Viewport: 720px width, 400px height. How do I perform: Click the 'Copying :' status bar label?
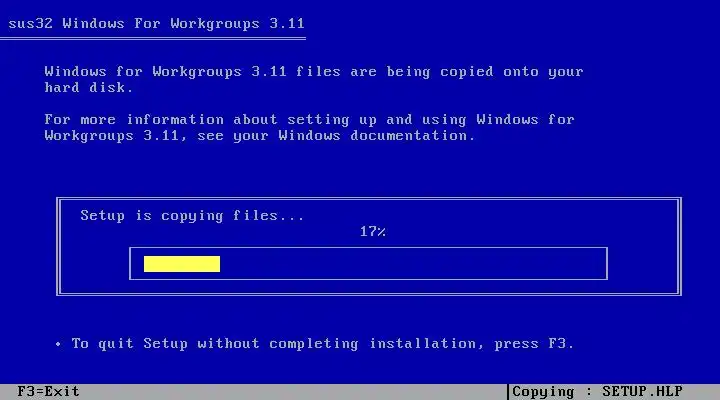coord(552,392)
